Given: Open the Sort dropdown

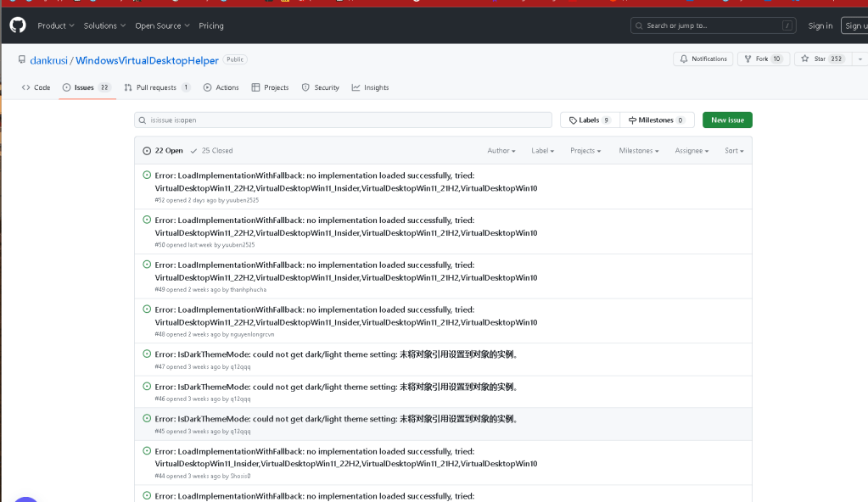Looking at the screenshot, I should pos(734,151).
